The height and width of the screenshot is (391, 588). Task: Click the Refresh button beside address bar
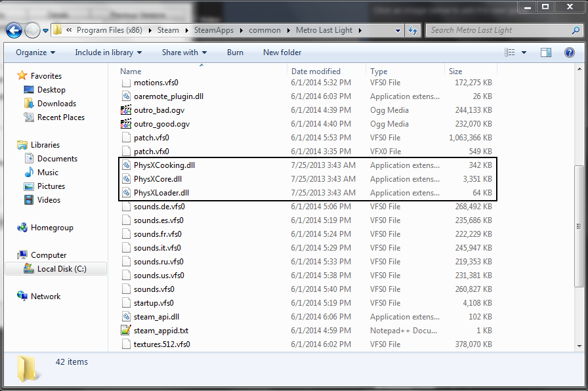[x=413, y=30]
